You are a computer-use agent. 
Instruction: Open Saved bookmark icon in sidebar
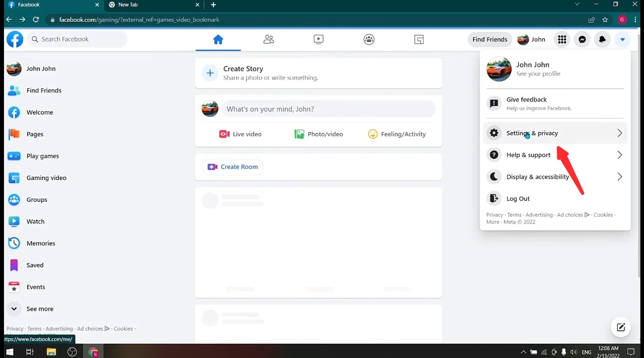14,265
